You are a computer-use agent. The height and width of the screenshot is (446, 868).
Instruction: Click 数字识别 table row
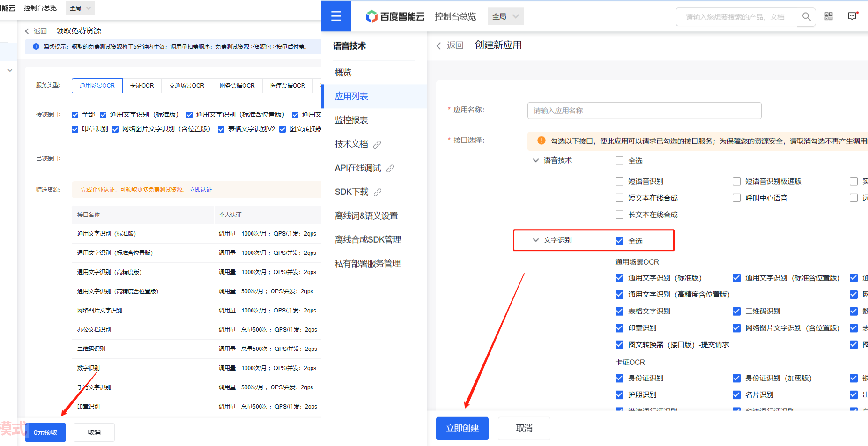click(x=197, y=368)
